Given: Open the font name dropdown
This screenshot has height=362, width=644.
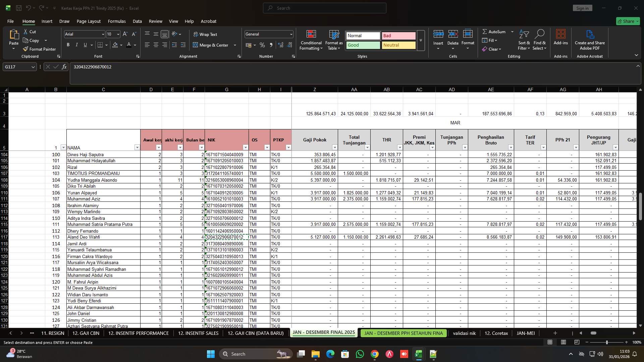Looking at the screenshot, I should pyautogui.click(x=103, y=34).
